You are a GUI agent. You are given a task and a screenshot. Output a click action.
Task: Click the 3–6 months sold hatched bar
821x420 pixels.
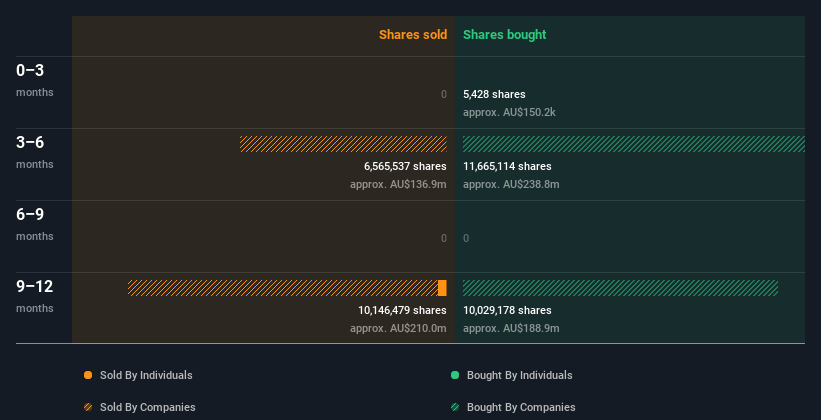click(343, 144)
